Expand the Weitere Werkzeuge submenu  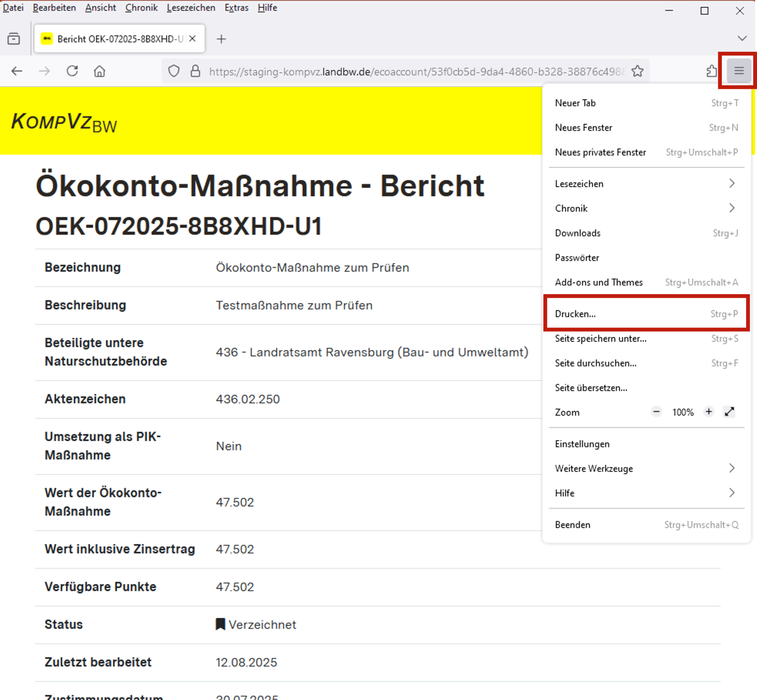click(x=646, y=468)
